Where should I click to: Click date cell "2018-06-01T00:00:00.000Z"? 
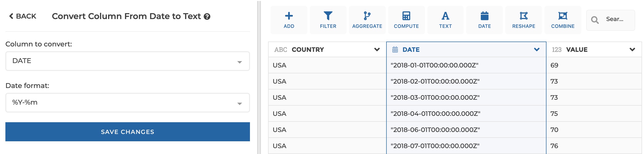point(466,130)
